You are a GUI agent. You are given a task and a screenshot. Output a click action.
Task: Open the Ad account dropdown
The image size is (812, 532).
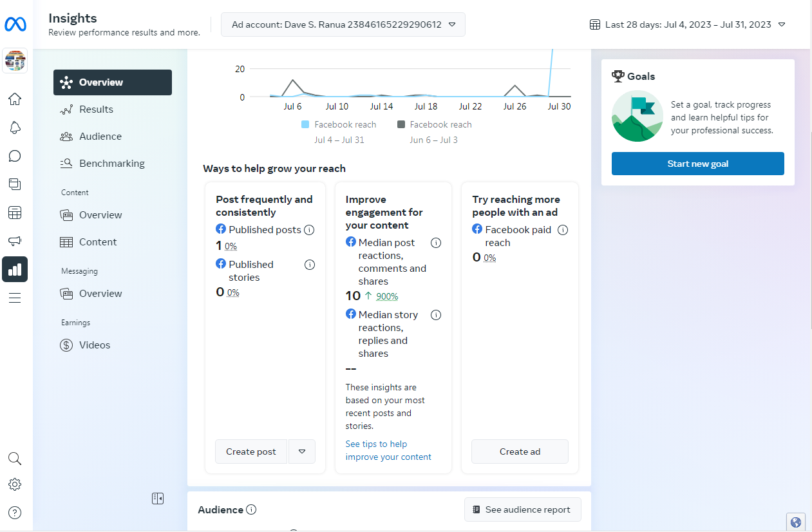click(x=343, y=24)
